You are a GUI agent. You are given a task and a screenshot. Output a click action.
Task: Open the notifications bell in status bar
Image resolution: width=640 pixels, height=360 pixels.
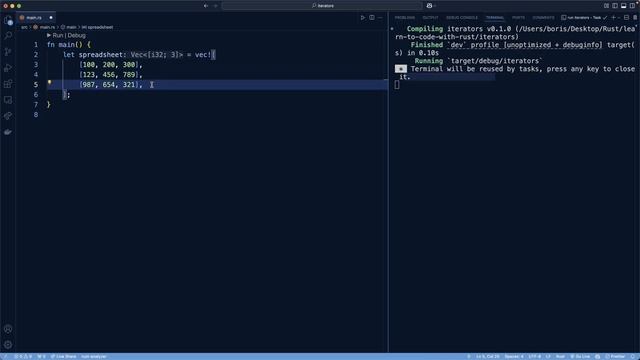(634, 357)
